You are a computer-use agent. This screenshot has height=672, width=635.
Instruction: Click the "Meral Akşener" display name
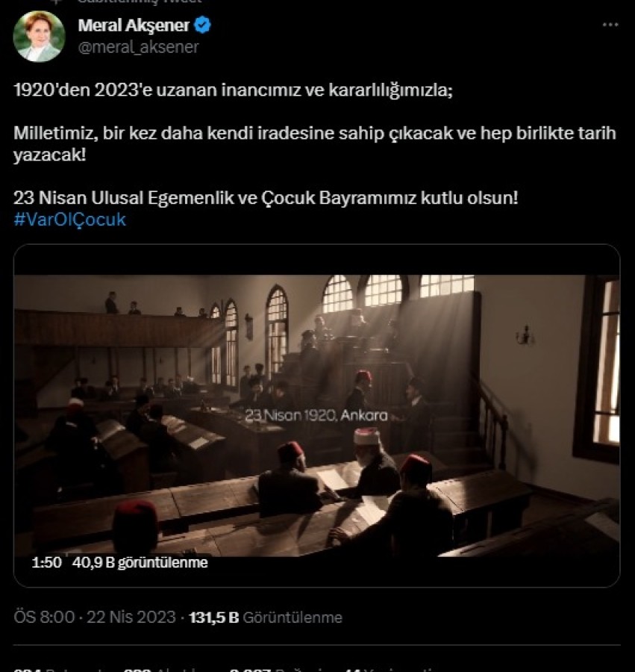[x=134, y=26]
